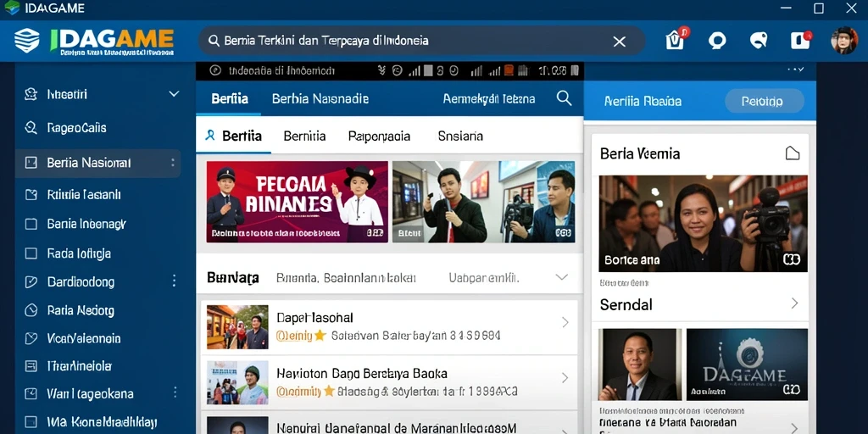Expand the Naeatiri sidebar section chevron

tap(174, 94)
